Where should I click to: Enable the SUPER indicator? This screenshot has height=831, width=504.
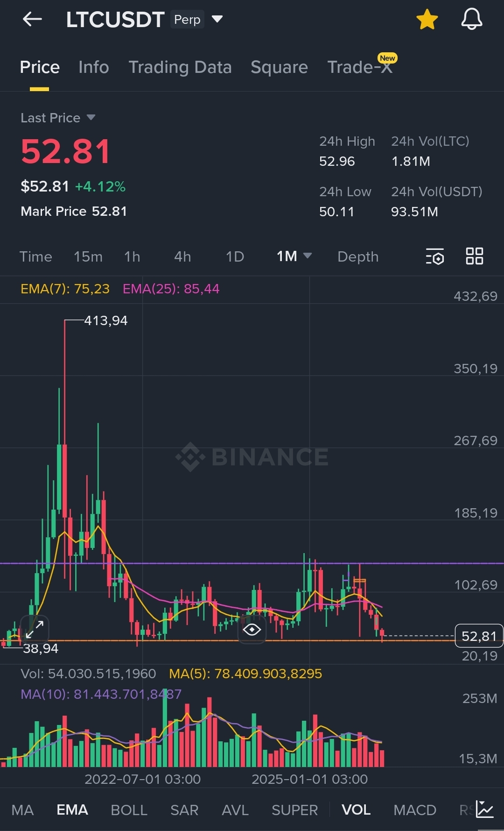[295, 810]
